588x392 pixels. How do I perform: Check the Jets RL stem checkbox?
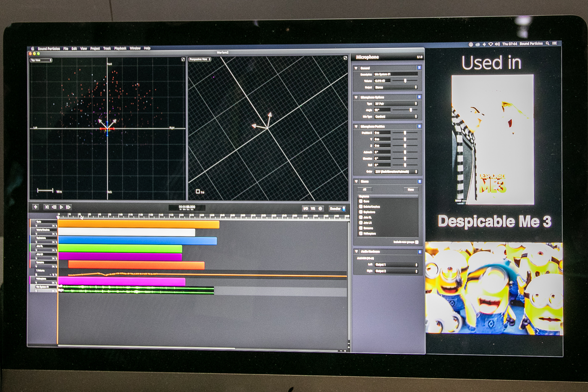[360, 217]
